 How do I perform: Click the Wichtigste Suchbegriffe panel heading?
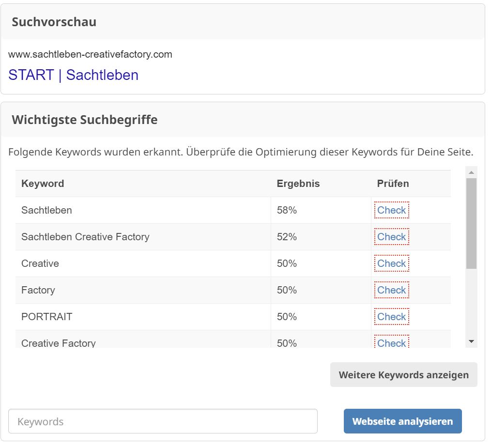pos(84,120)
